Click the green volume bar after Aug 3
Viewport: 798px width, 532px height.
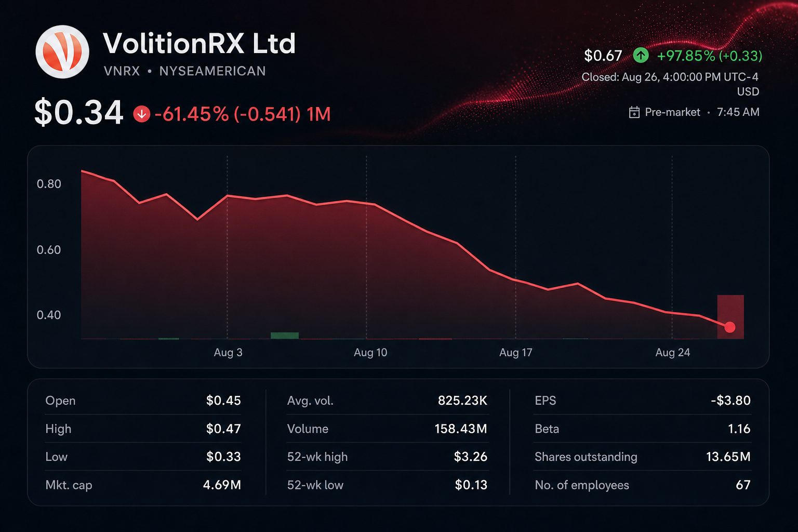pos(285,336)
